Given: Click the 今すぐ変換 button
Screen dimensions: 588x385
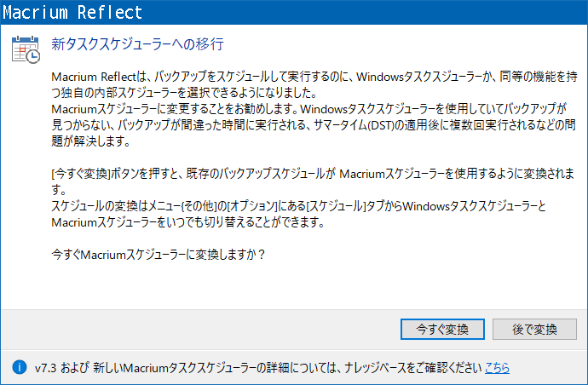Looking at the screenshot, I should tap(442, 329).
